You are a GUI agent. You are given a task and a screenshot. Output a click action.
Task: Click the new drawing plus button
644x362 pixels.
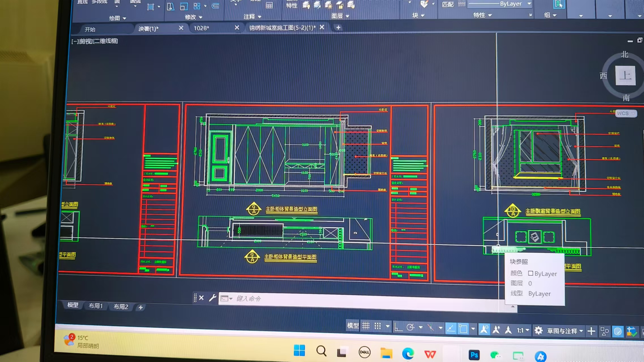click(x=338, y=27)
